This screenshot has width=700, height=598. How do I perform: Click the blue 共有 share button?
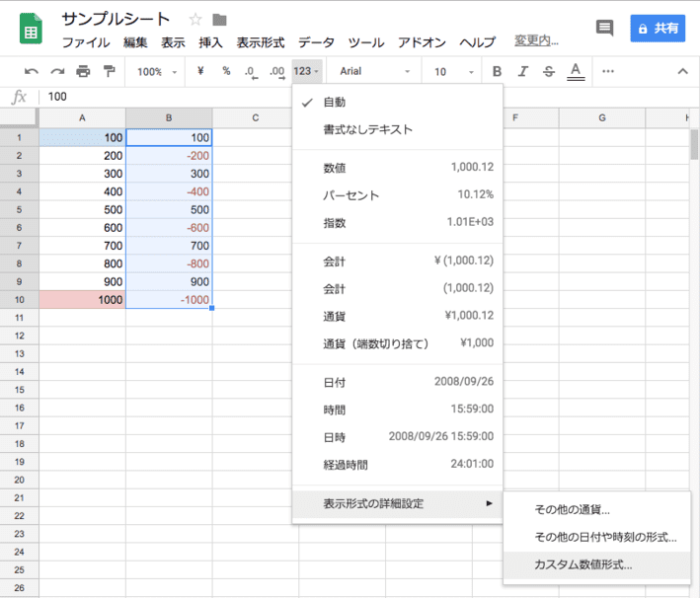[x=658, y=29]
